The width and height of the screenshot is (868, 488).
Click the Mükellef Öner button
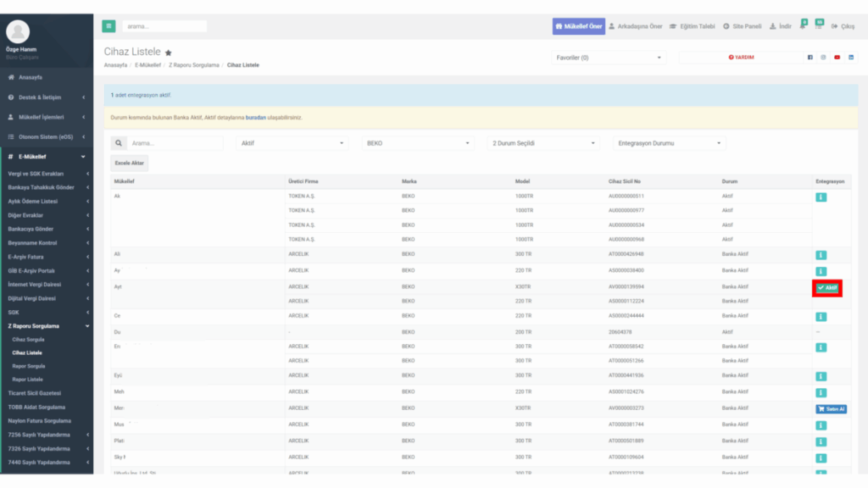tap(578, 26)
